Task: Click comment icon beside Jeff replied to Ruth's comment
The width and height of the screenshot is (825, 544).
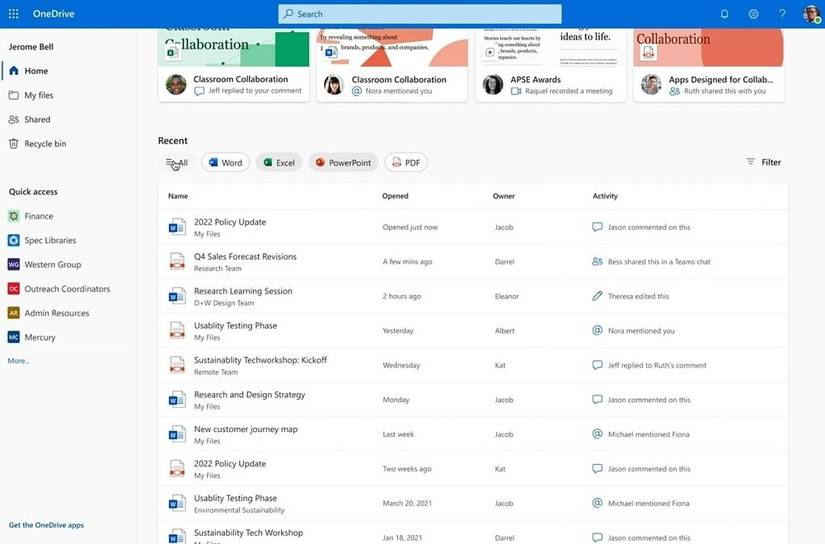Action: click(x=597, y=365)
